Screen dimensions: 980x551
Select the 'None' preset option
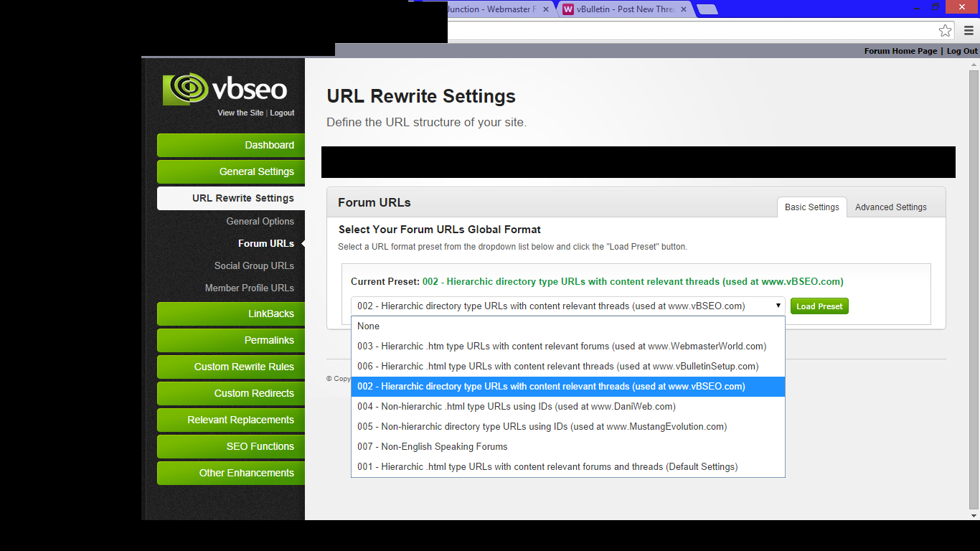click(369, 326)
